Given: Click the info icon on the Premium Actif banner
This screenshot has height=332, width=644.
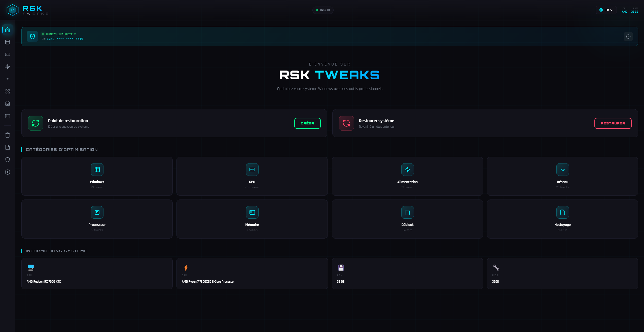Looking at the screenshot, I should tap(628, 36).
